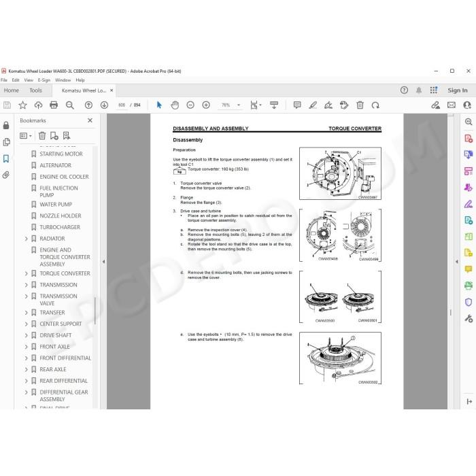Rotate the page with rotate icon

tap(375, 105)
